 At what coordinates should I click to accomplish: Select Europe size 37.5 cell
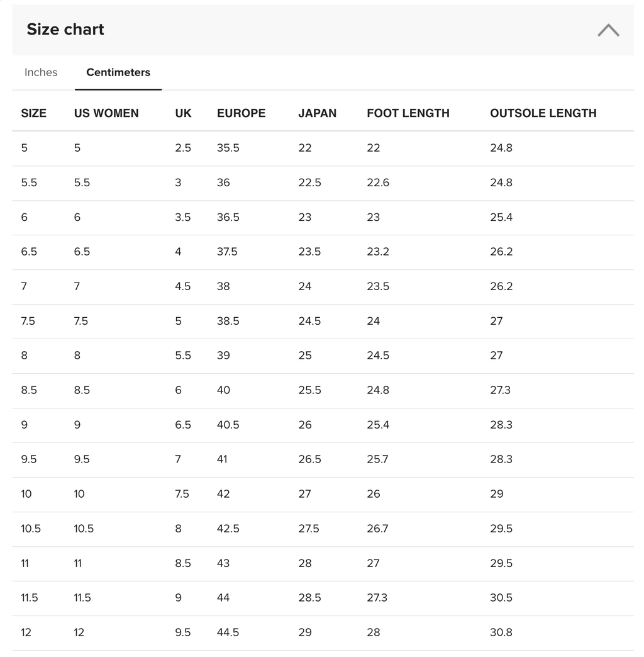pos(227,252)
